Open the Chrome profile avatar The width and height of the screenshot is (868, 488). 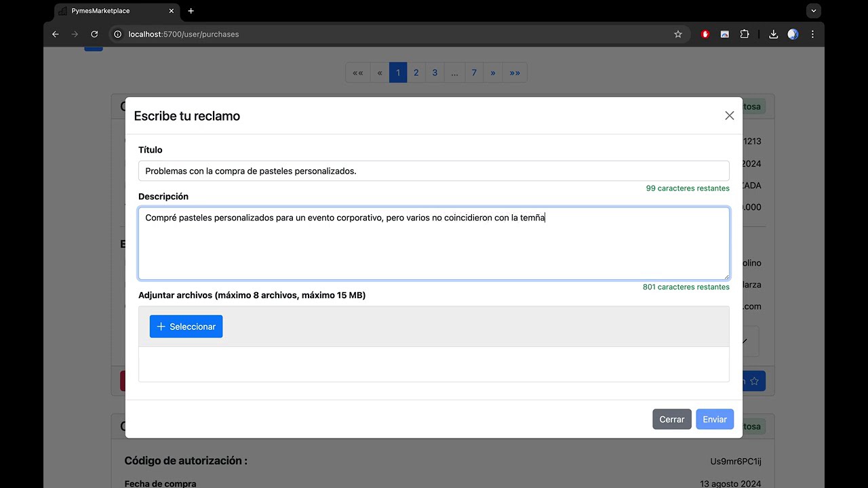coord(793,34)
